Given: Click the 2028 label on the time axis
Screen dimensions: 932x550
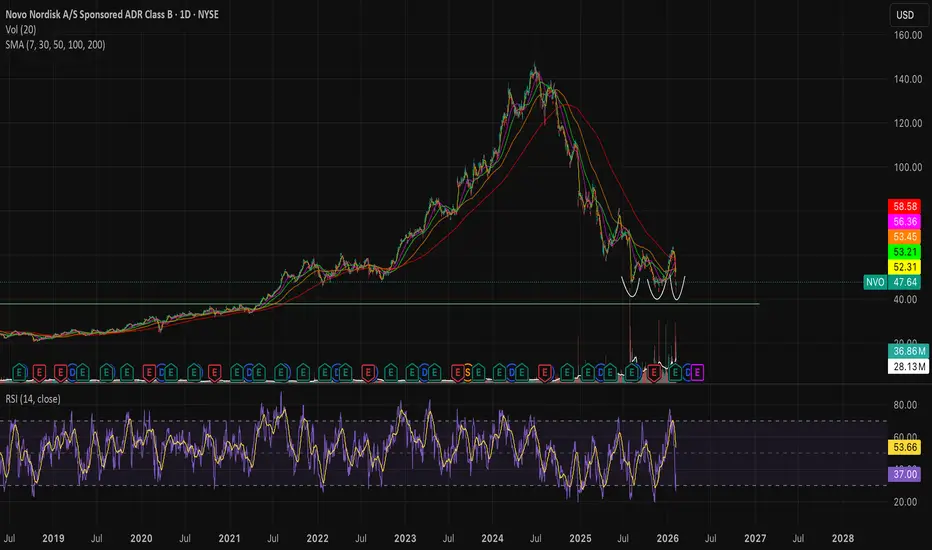Looking at the screenshot, I should coord(843,538).
